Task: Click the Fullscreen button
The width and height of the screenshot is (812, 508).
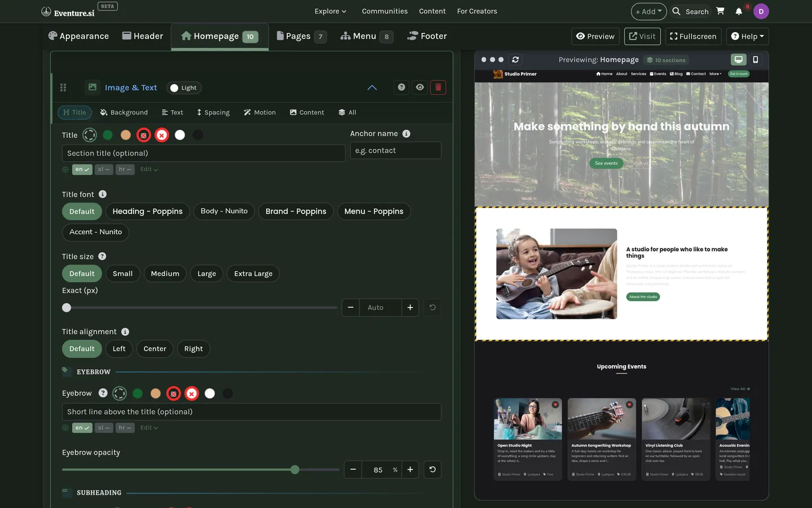Action: [693, 36]
